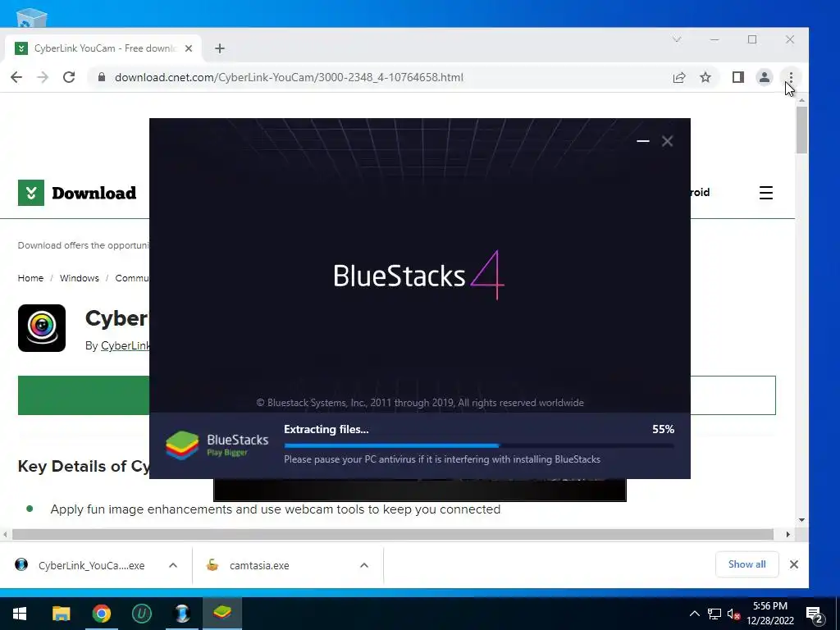Close the CyberLink YouCam tab

coord(189,48)
